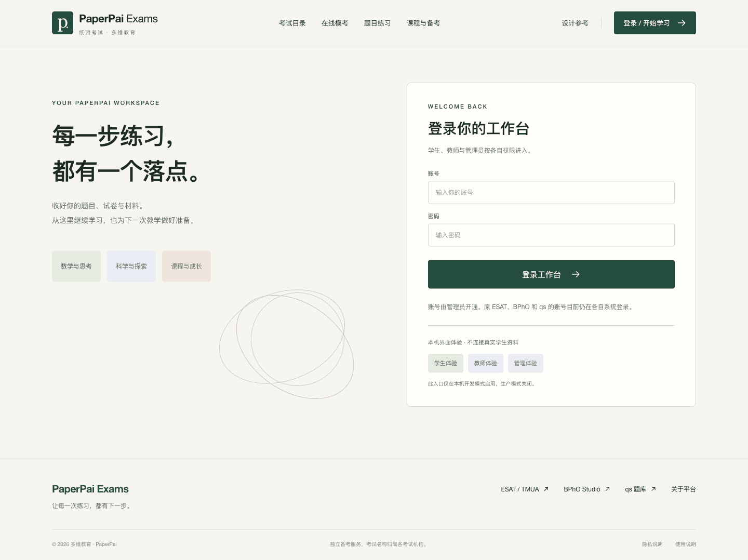Focus the 密码 input field

pos(551,235)
